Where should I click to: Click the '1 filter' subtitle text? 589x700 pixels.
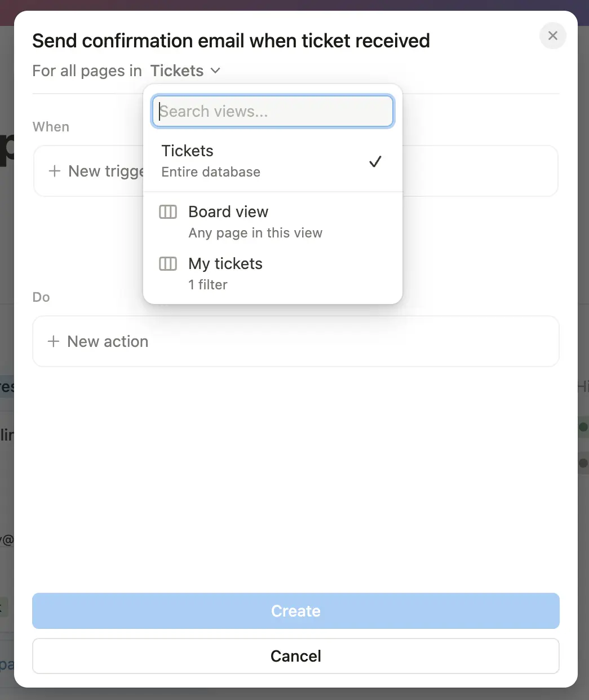208,285
